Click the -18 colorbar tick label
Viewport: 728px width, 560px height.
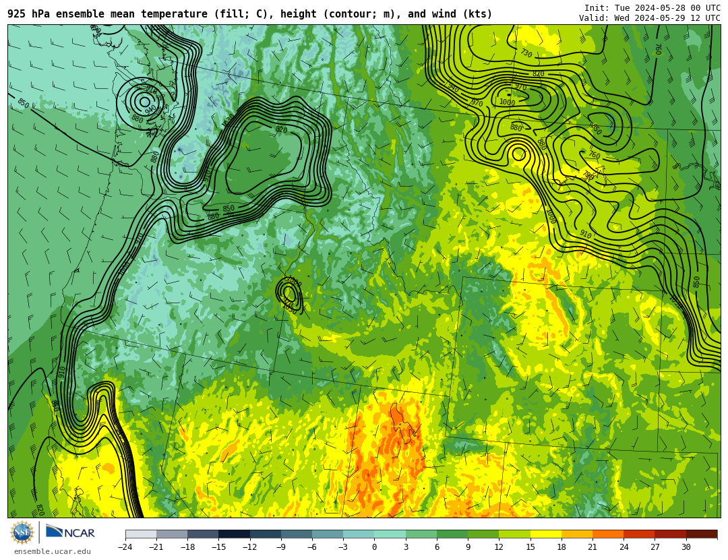tap(187, 547)
